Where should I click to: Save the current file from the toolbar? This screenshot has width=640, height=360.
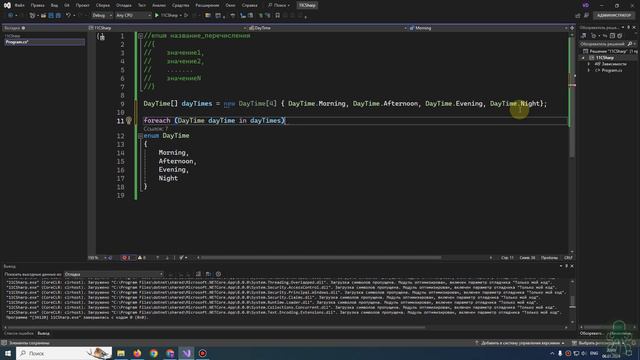click(51, 16)
